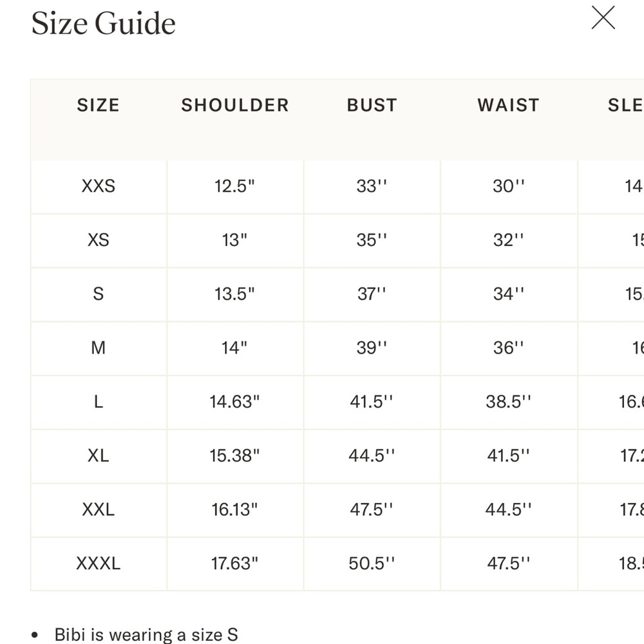Click the WAIST column header
Screen dimensions: 644x644
pos(509,105)
